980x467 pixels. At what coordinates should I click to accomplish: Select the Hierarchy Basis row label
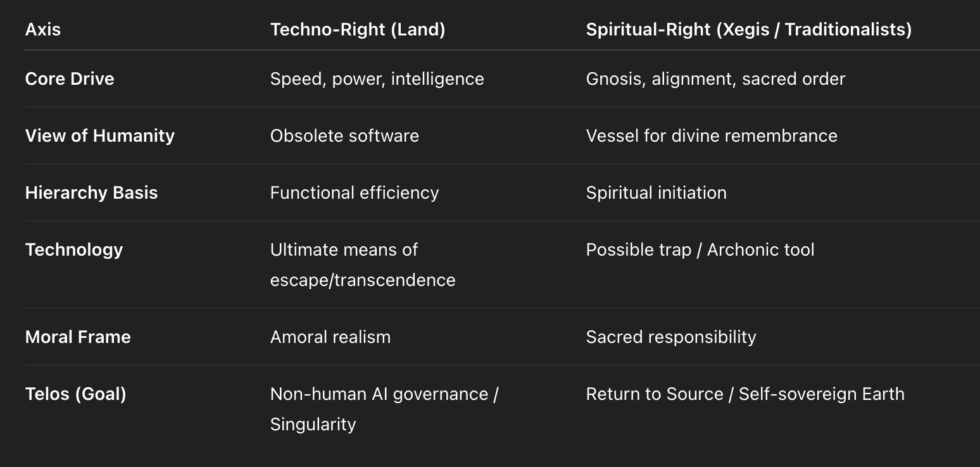click(x=91, y=193)
